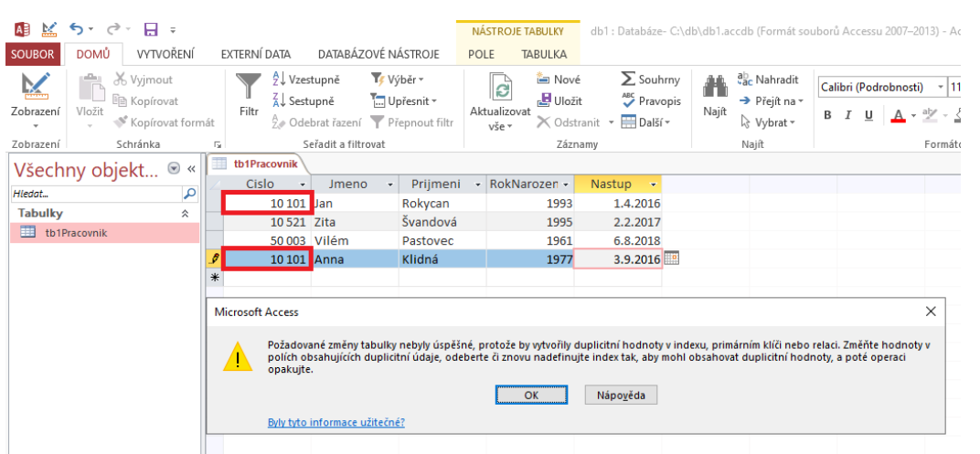Click the Redo arrow in quick access toolbar

(113, 28)
